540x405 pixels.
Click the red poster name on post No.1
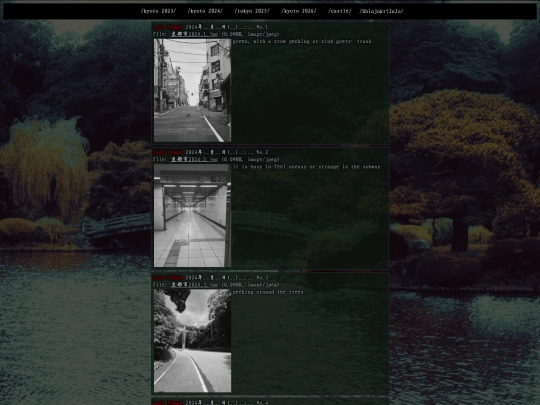[x=167, y=27]
